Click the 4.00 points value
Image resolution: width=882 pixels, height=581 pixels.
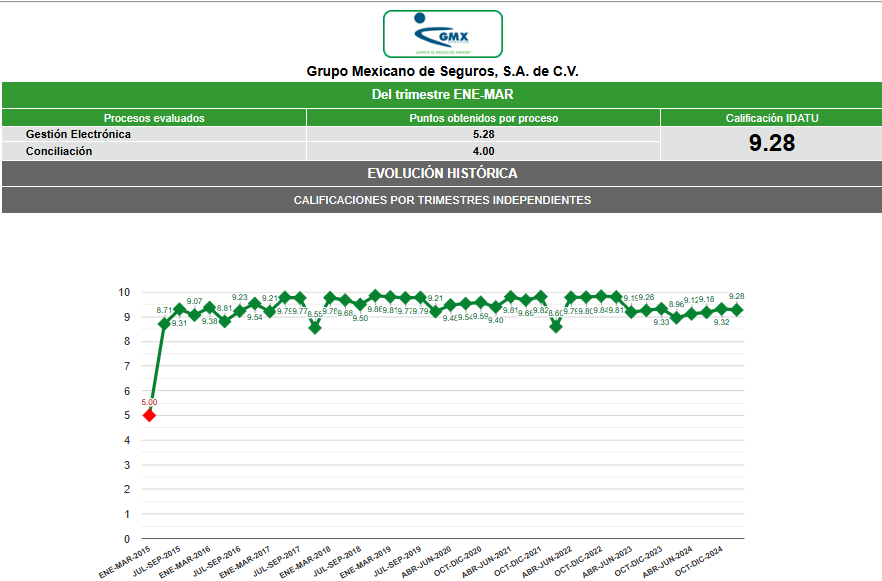tap(484, 151)
